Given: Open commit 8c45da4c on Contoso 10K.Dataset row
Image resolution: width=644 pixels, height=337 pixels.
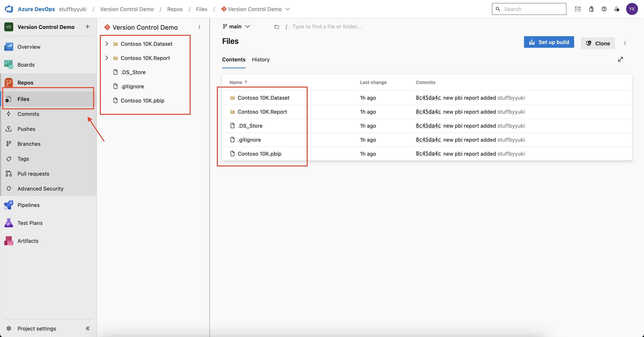Looking at the screenshot, I should [428, 98].
